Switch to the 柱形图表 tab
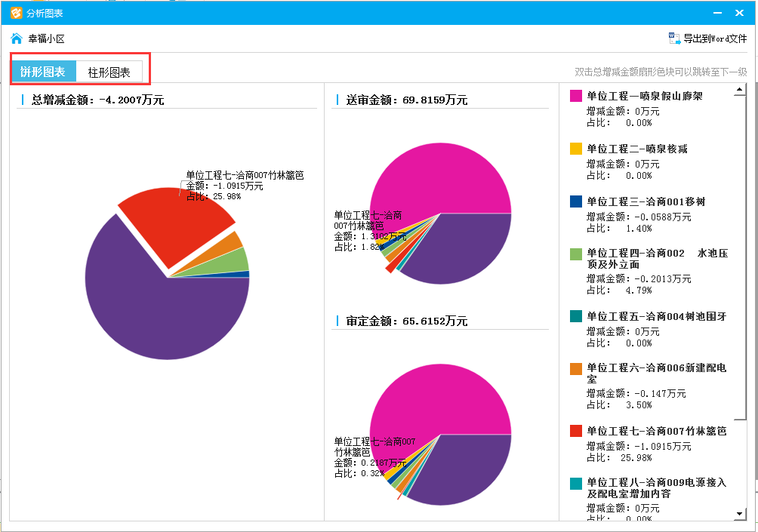Screen dimensions: 758x532 click(109, 72)
